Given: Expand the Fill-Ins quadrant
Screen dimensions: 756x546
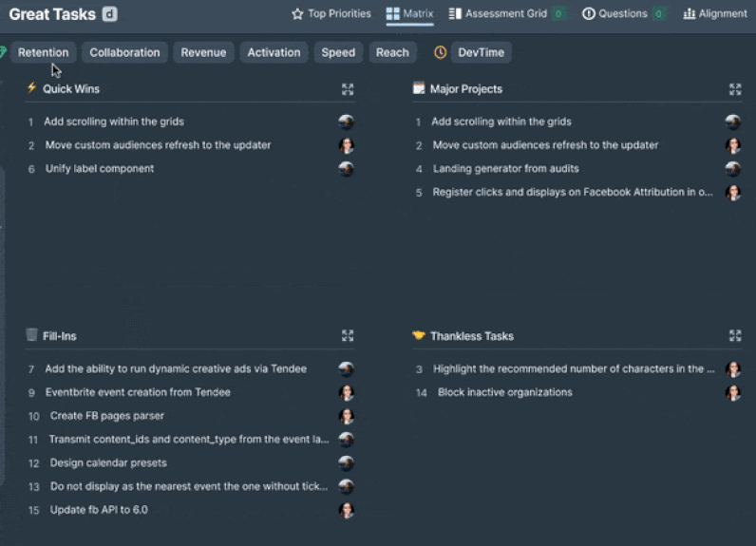Looking at the screenshot, I should click(x=348, y=336).
